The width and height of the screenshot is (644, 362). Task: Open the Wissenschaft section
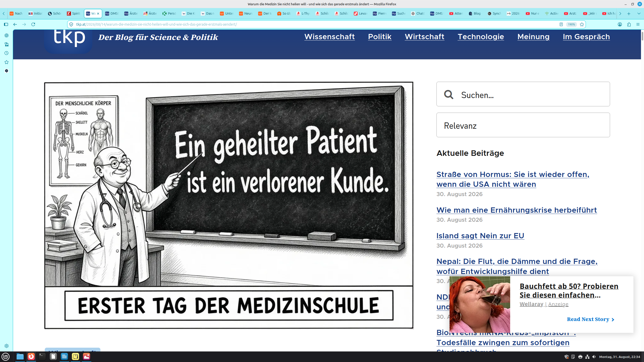coord(330,37)
